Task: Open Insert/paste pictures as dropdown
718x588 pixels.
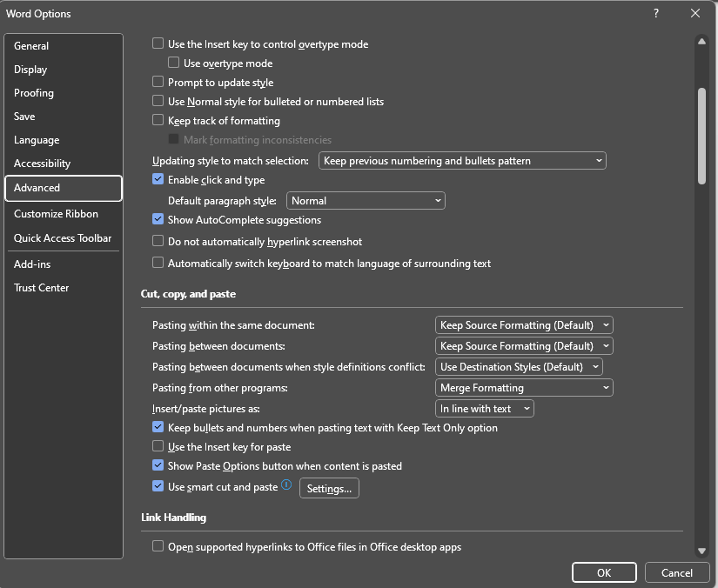Action: click(484, 409)
